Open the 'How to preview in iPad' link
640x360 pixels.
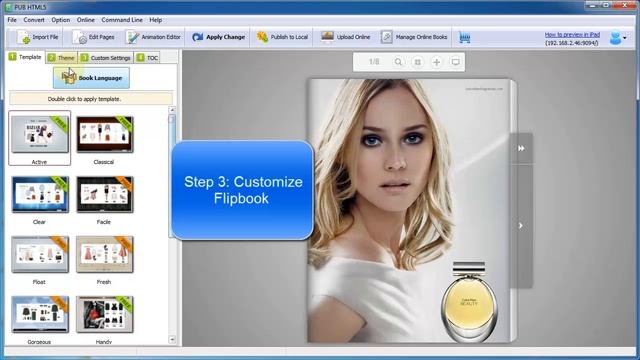point(572,35)
